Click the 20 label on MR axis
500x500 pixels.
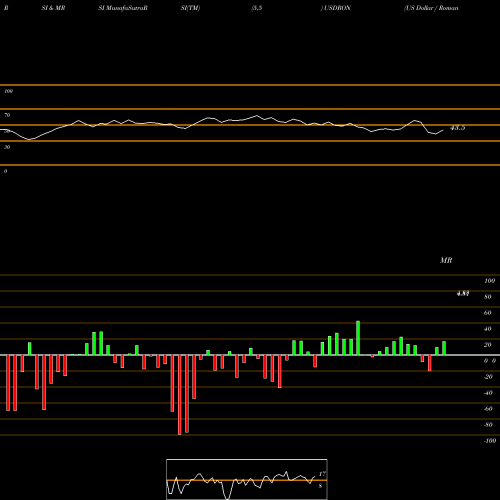pyautogui.click(x=488, y=345)
